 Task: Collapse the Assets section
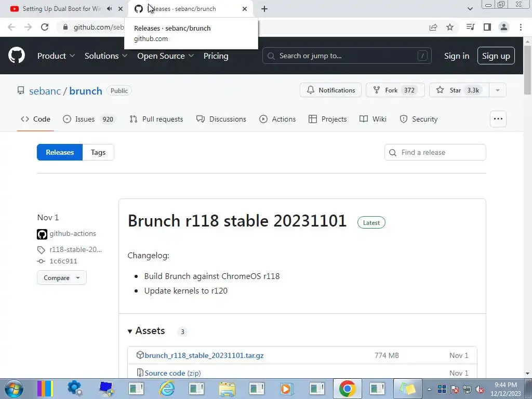(x=147, y=331)
